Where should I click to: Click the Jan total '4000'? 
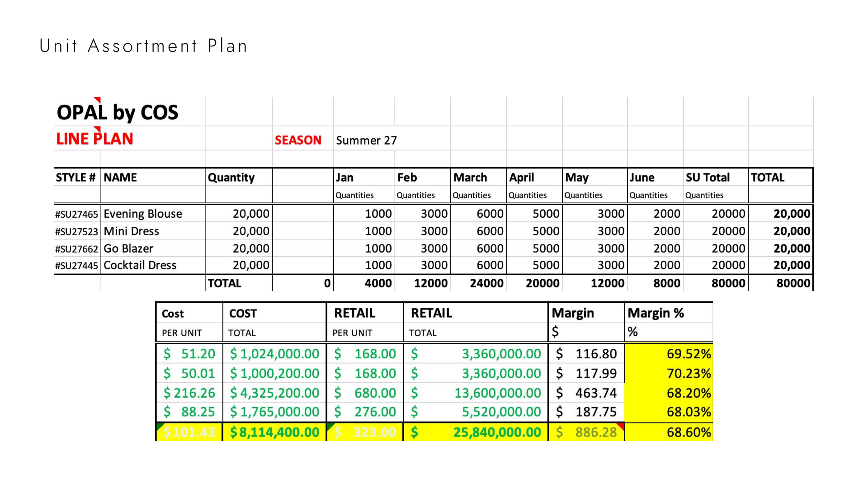click(378, 283)
